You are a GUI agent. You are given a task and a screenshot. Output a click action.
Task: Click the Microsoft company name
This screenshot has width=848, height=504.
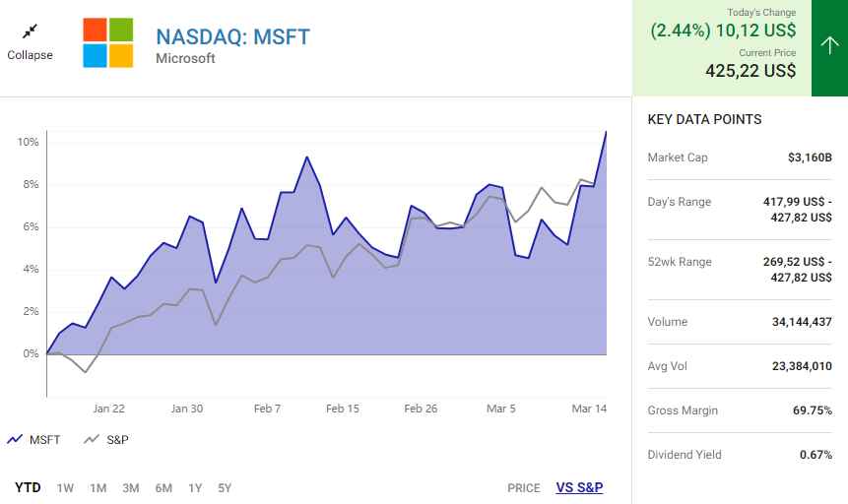click(x=185, y=59)
